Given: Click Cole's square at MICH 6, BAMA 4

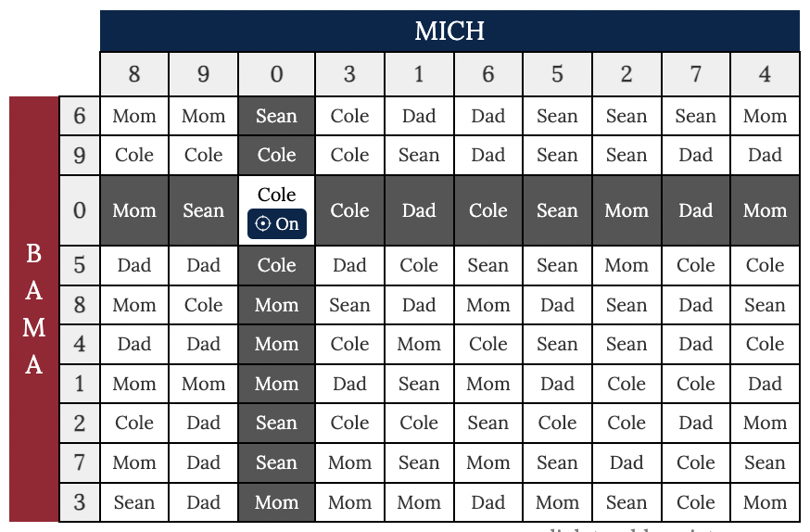Looking at the screenshot, I should click(x=488, y=344).
